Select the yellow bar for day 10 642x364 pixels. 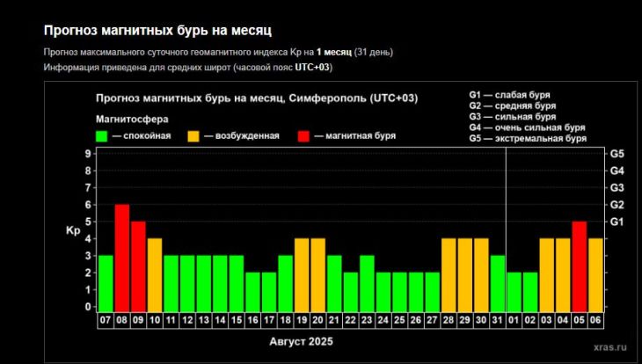(155, 273)
